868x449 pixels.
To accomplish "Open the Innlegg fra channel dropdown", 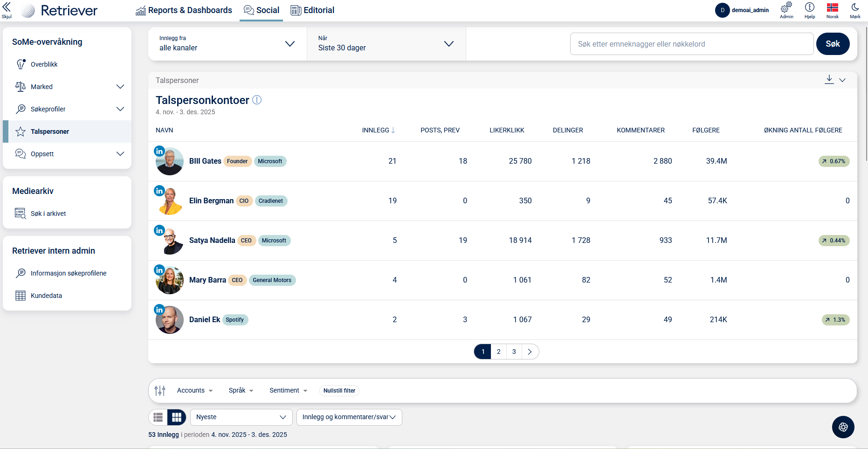I will coord(227,44).
